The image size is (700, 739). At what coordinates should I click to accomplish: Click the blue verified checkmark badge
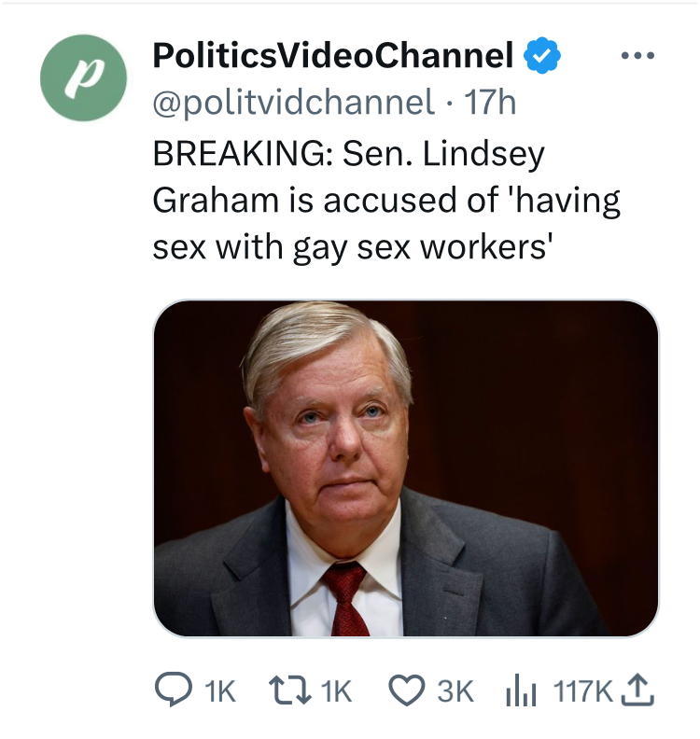click(x=542, y=55)
